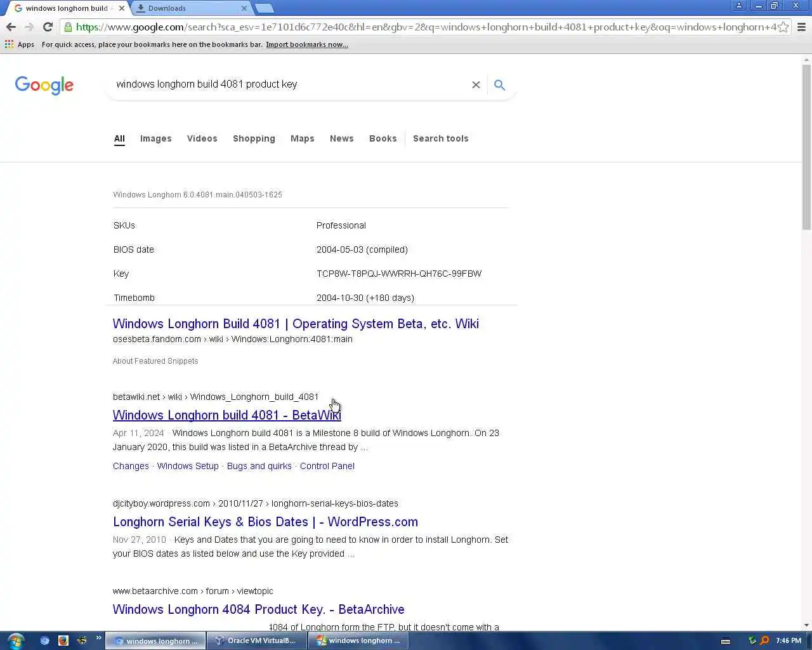
Task: Click the Timebomb value '2004-10-30 (+180 days)'
Action: click(365, 298)
